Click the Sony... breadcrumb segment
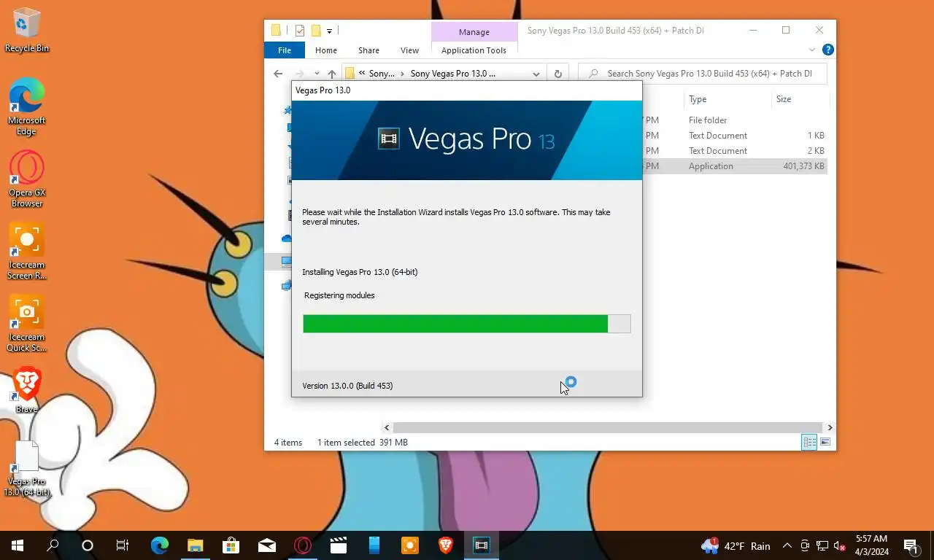The image size is (934, 560). [381, 74]
